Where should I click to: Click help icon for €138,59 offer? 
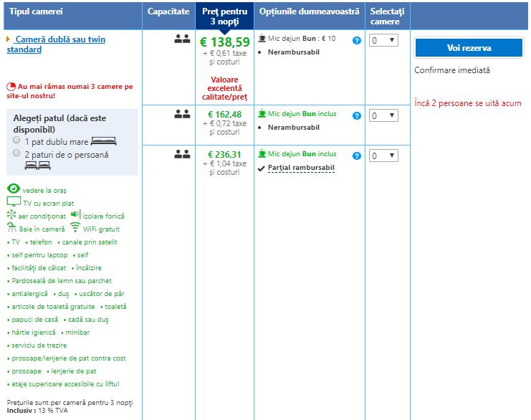click(x=357, y=41)
